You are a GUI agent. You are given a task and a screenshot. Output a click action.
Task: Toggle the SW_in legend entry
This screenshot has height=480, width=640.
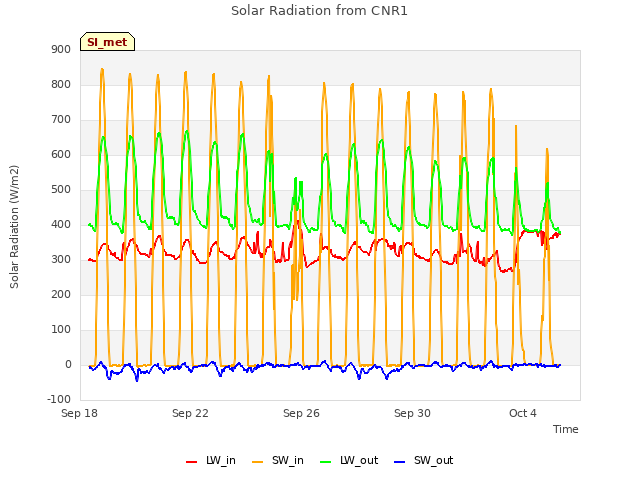[x=278, y=460]
